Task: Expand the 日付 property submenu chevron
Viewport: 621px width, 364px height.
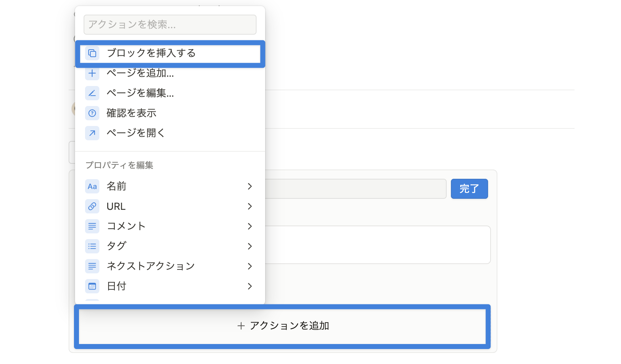Action: (x=250, y=286)
